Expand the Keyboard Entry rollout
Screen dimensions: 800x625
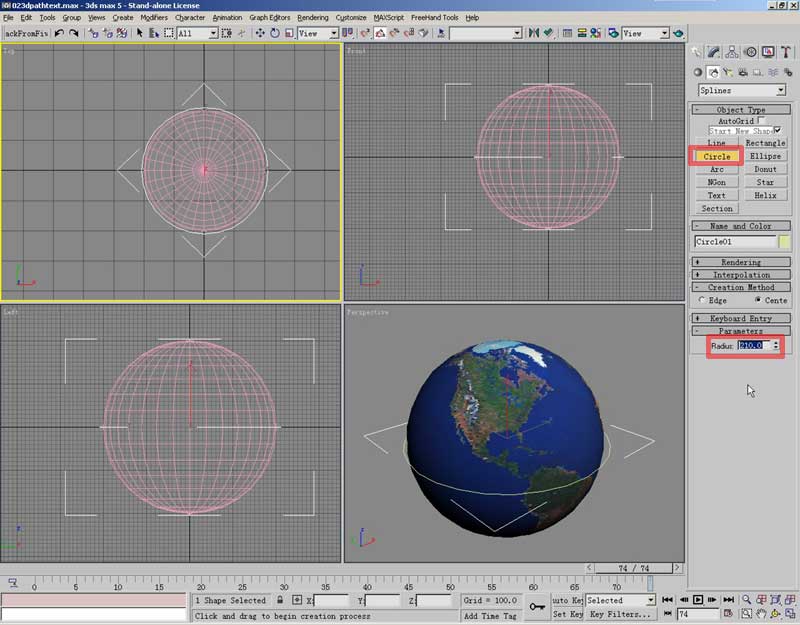point(741,318)
